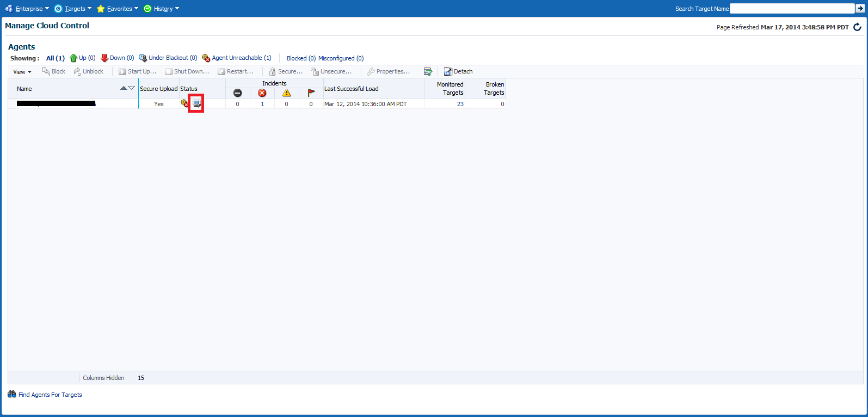Open the critical incidents count 1 link

click(262, 104)
